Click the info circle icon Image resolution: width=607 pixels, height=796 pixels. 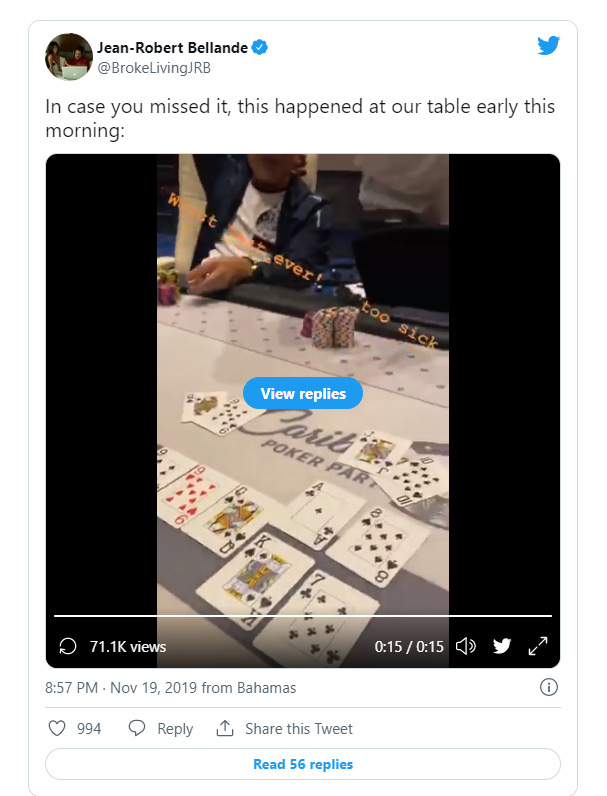click(x=549, y=687)
